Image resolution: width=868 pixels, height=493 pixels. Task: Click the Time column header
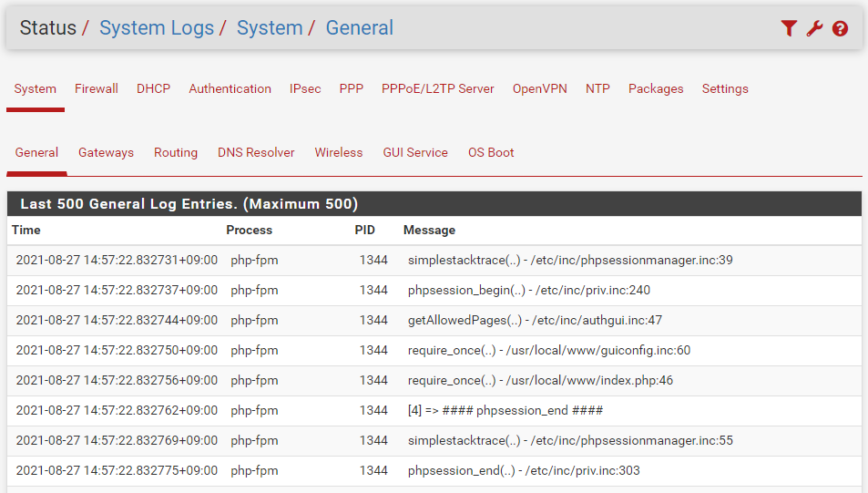point(26,230)
